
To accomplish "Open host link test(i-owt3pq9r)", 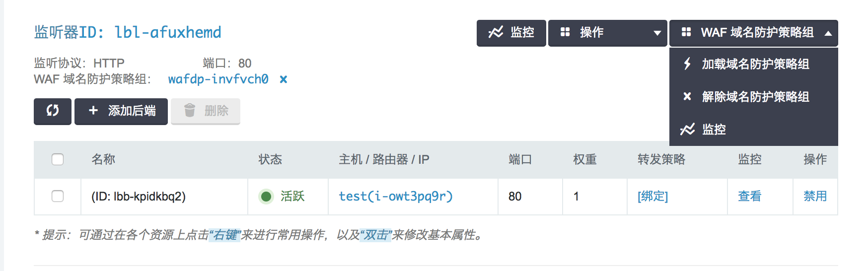I will click(x=395, y=197).
